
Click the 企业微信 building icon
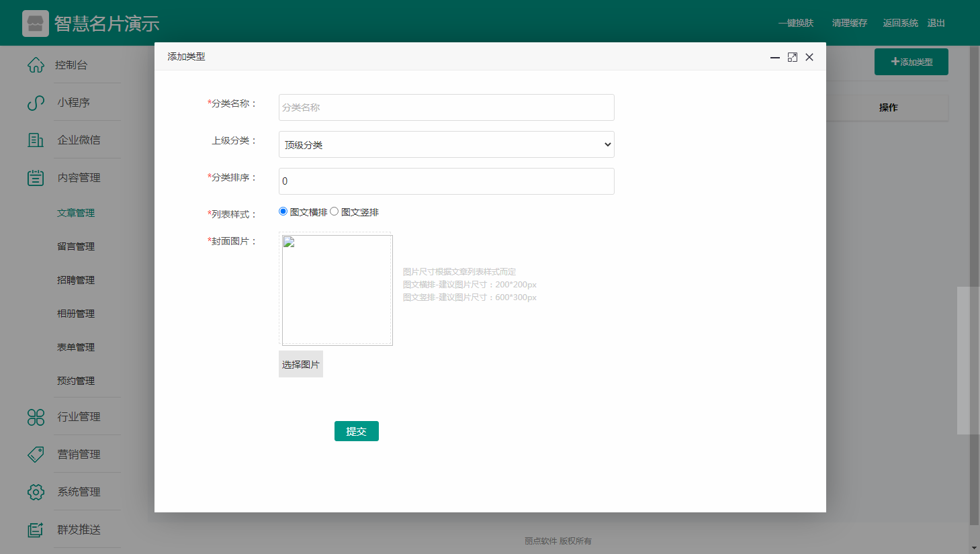tap(36, 140)
